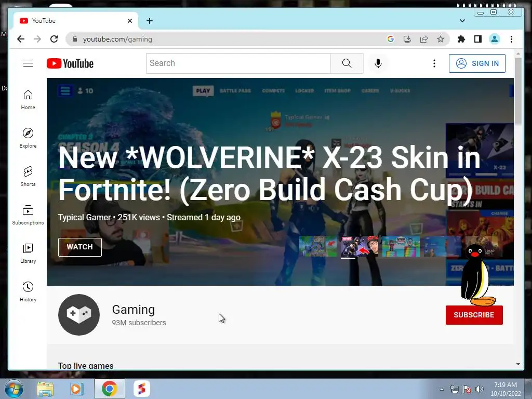Close the YouTube tab

[129, 21]
